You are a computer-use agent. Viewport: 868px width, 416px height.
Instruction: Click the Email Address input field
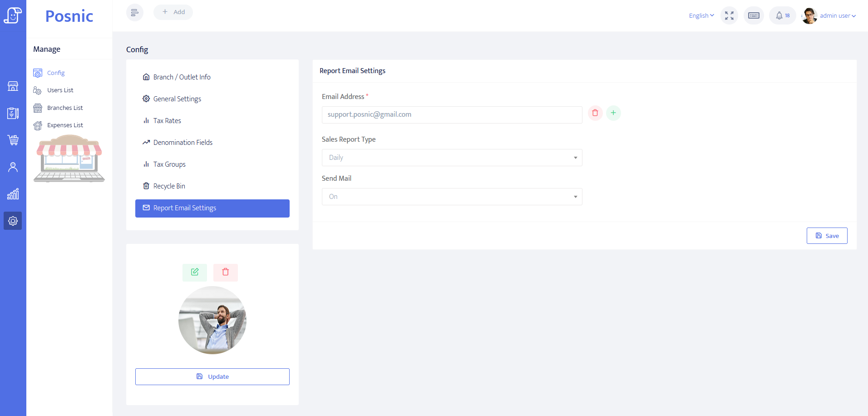tap(452, 115)
